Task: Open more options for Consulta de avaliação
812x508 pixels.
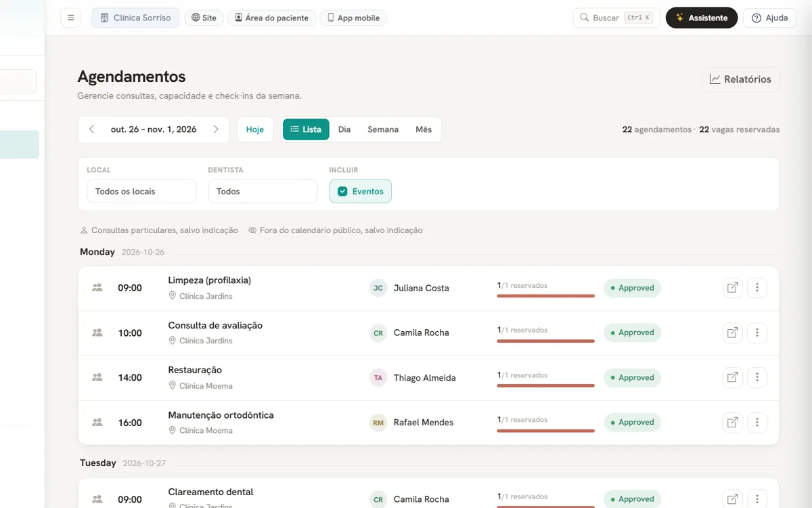Action: pos(757,333)
